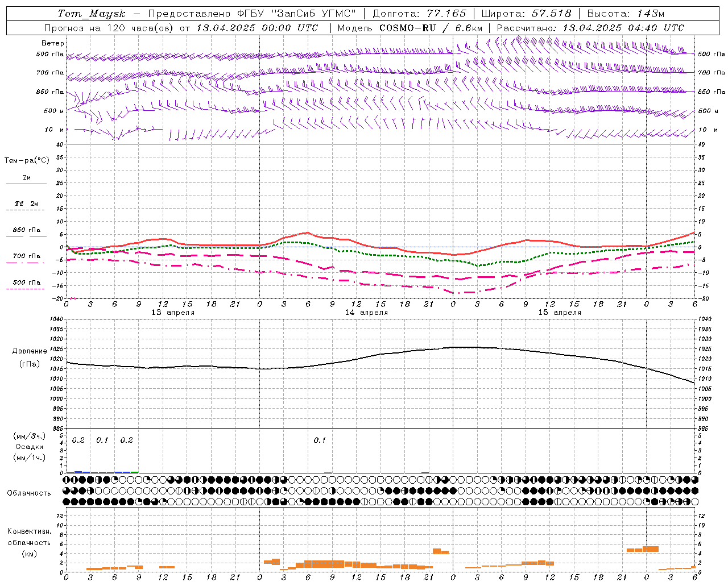The height and width of the screenshot is (582, 728).
Task: Click the 0.1 precipitation value on 14 April
Action: coord(320,440)
